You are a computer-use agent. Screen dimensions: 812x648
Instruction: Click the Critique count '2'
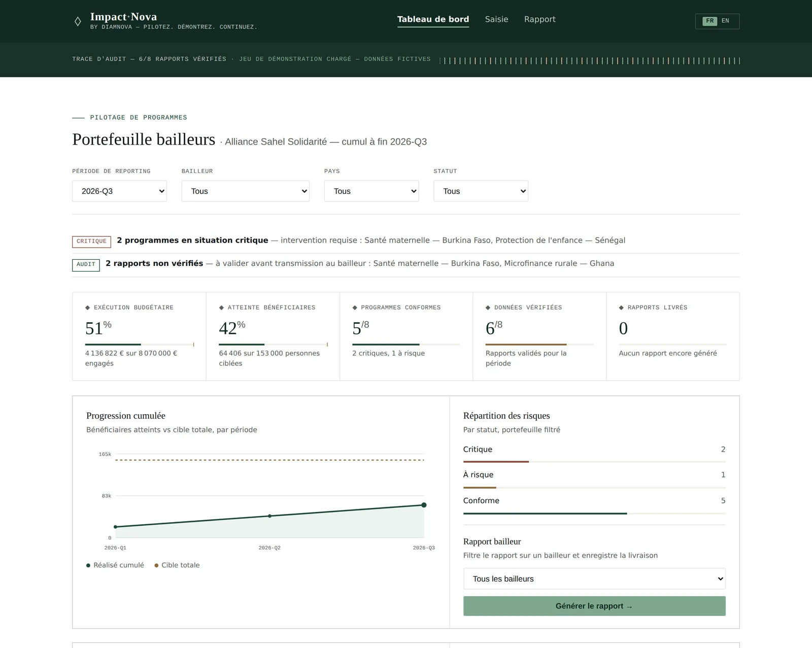click(x=723, y=450)
